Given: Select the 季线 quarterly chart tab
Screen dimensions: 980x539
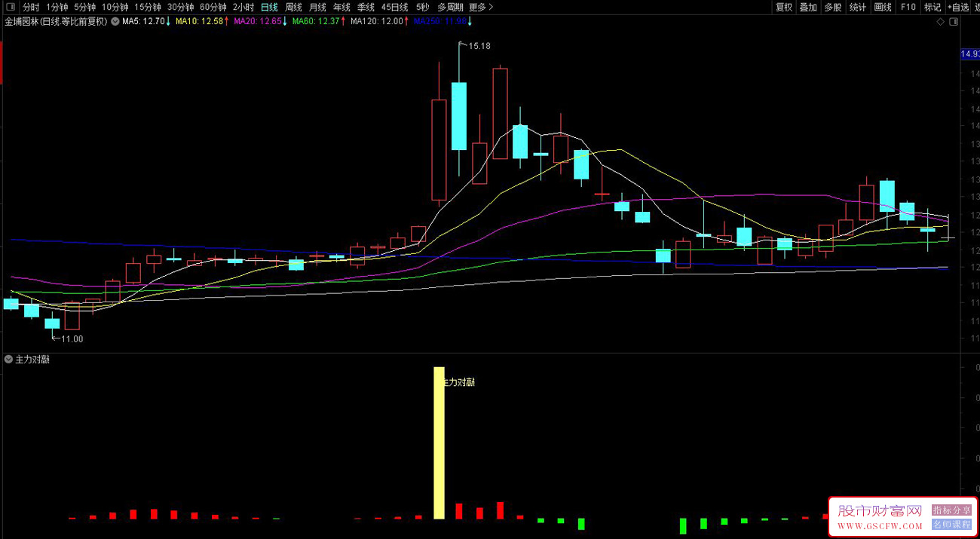Looking at the screenshot, I should (366, 7).
